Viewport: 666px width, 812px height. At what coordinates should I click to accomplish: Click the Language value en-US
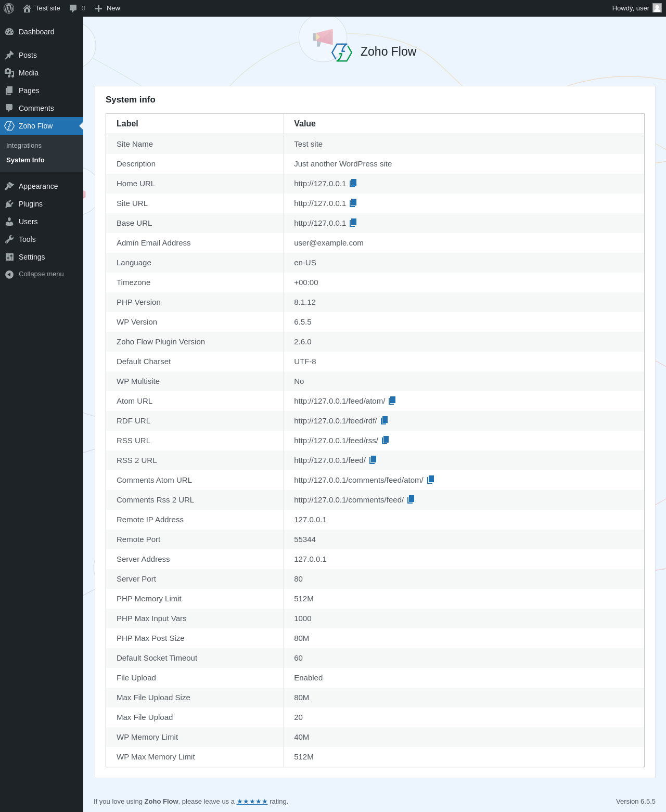pyautogui.click(x=305, y=263)
